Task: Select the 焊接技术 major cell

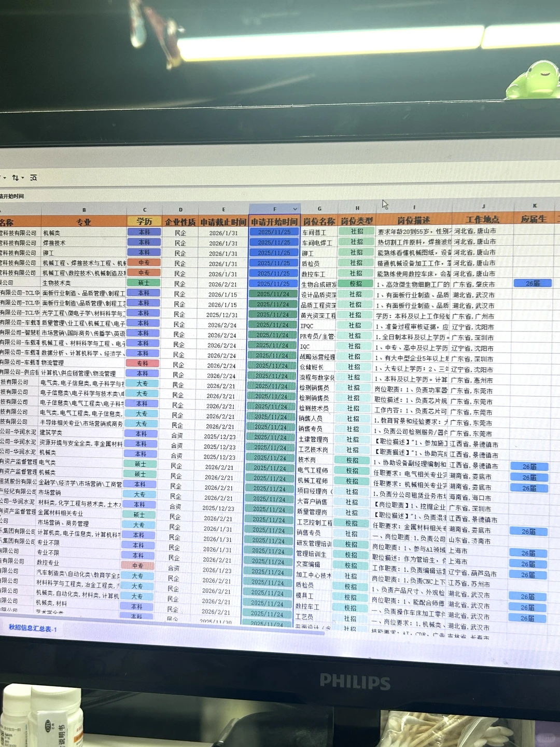Action: pyautogui.click(x=84, y=243)
